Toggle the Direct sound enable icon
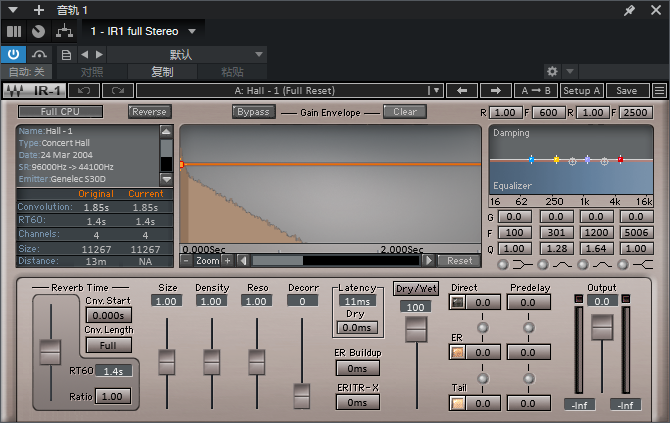The height and width of the screenshot is (423, 670). (x=458, y=303)
